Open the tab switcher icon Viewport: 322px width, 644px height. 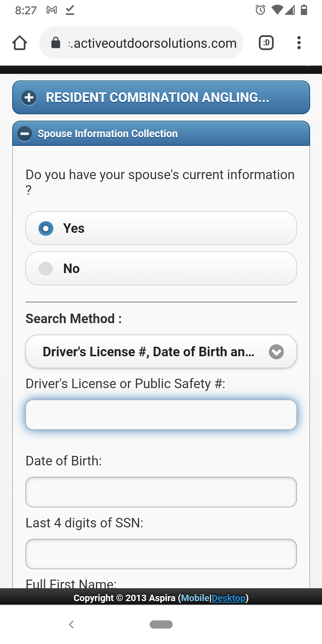[x=266, y=43]
